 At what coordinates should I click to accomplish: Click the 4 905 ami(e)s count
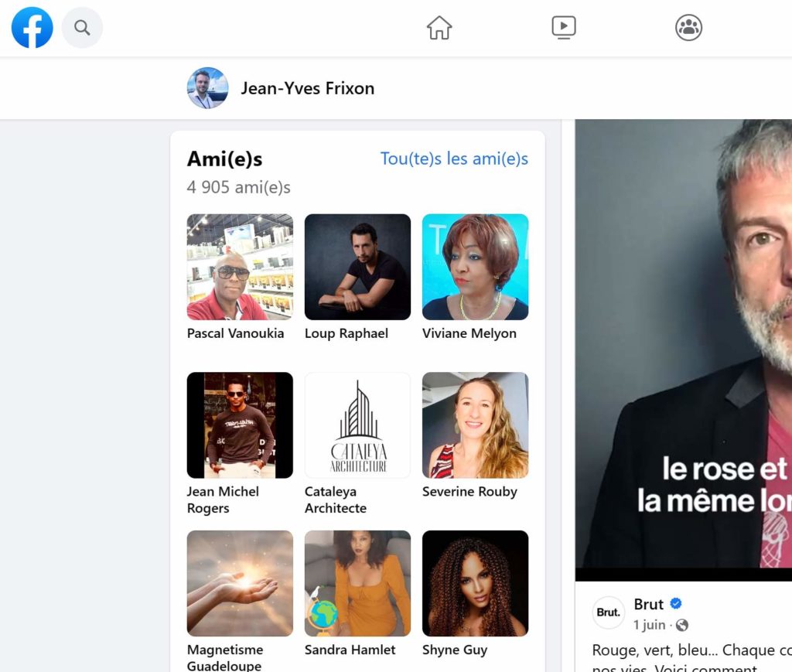(238, 187)
